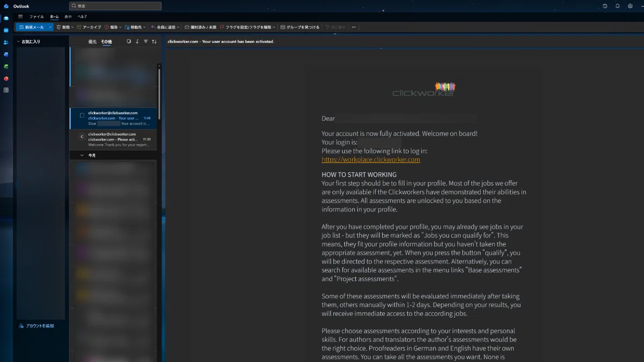Click the search box
This screenshot has width=644, height=362.
point(115,6)
